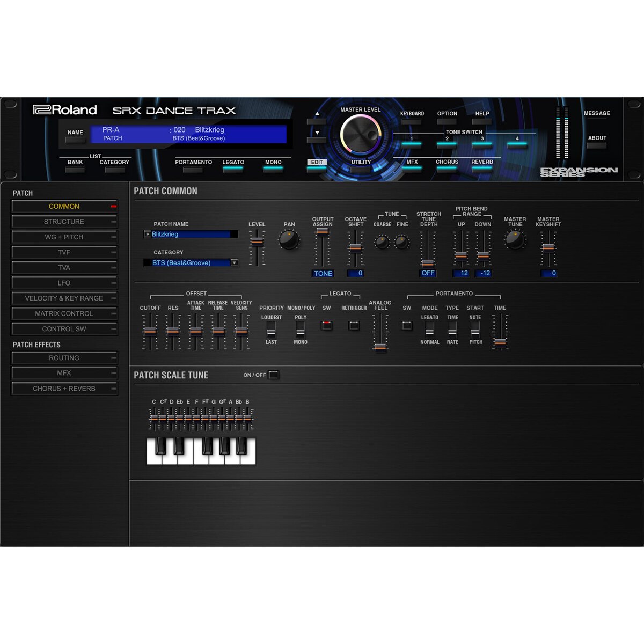Click the Patch Name input field
Image resolution: width=644 pixels, height=644 pixels.
191,234
